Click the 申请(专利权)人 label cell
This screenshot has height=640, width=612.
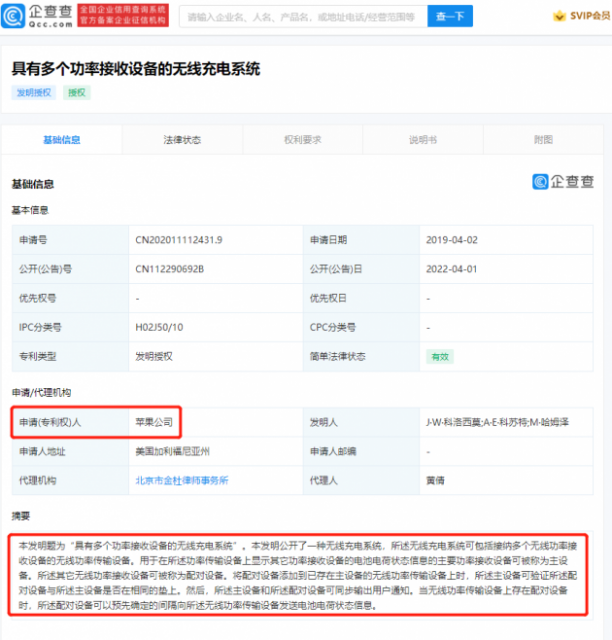(x=71, y=422)
